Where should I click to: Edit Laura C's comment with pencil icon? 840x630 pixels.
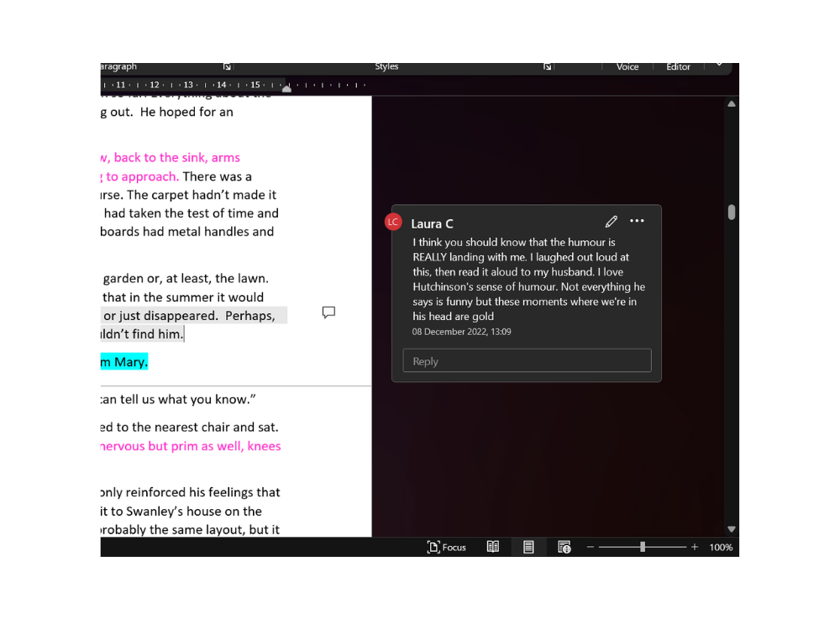(612, 221)
